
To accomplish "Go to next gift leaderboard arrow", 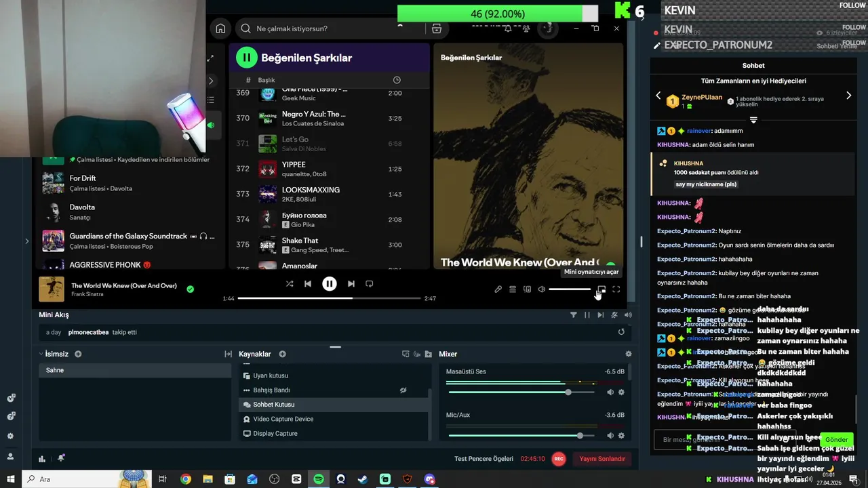I will (848, 96).
